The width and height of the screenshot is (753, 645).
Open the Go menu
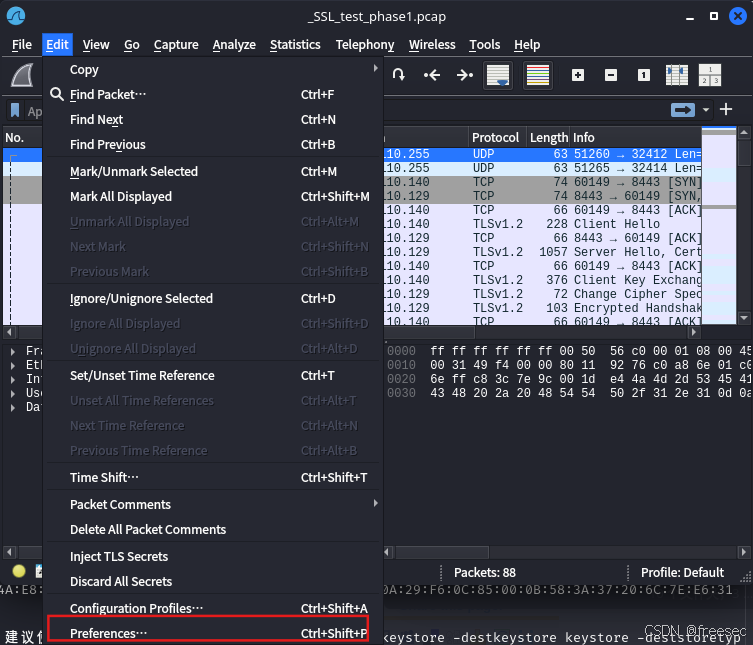click(132, 45)
